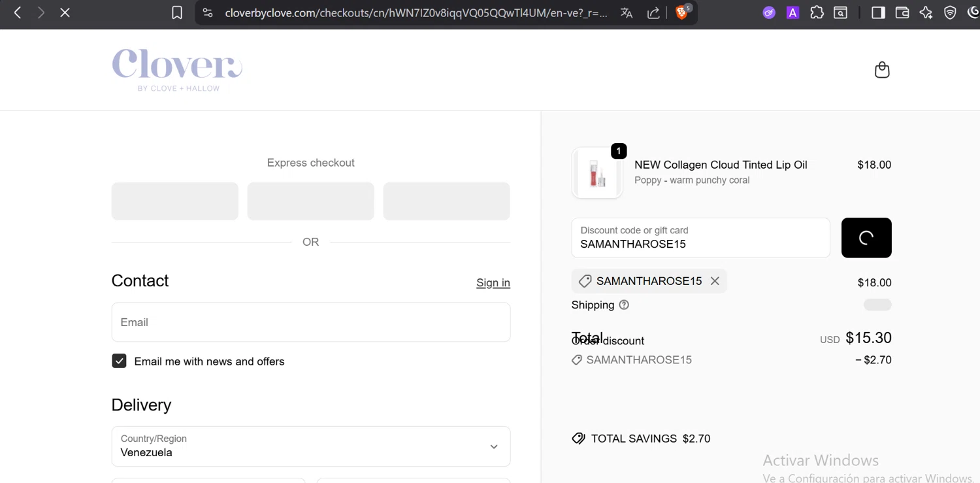Click the 'Delivery' heading

(141, 405)
